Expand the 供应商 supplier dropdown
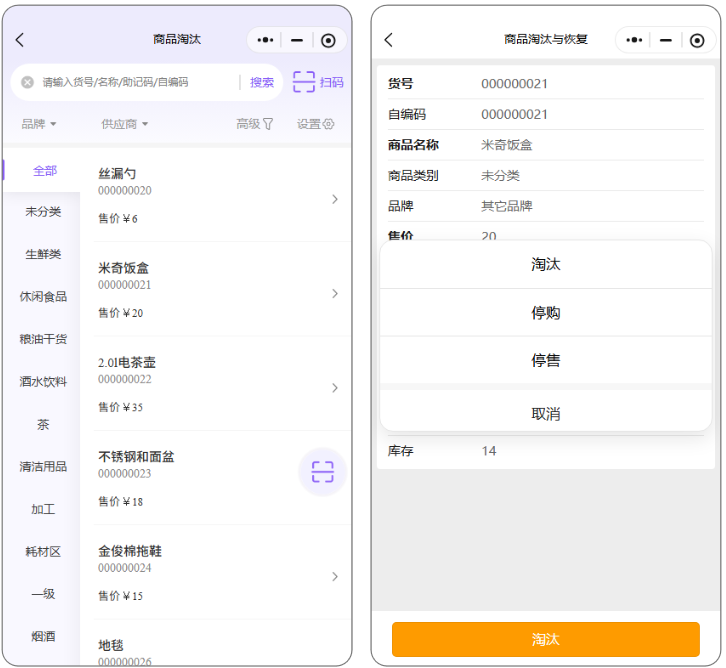 124,124
